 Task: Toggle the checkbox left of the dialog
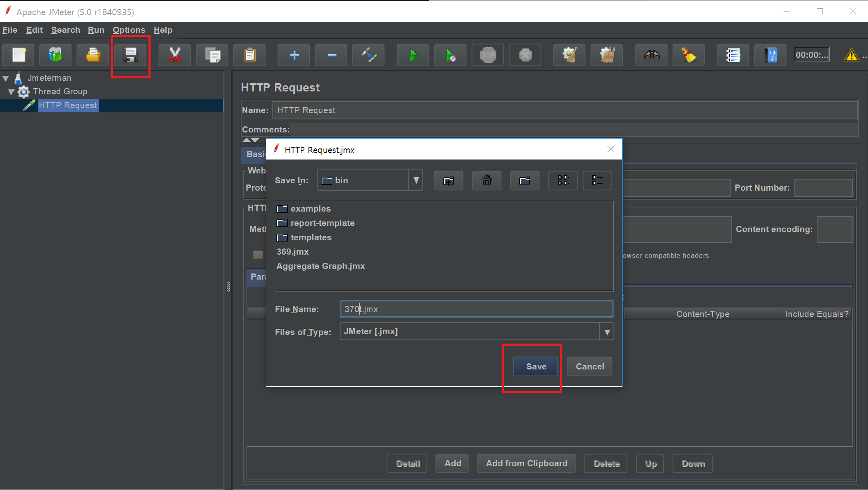point(258,255)
